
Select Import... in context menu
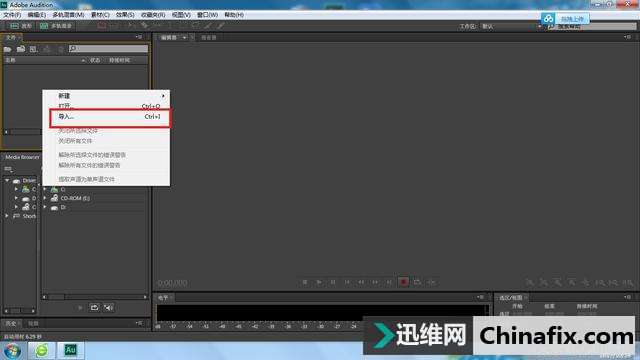click(x=109, y=117)
